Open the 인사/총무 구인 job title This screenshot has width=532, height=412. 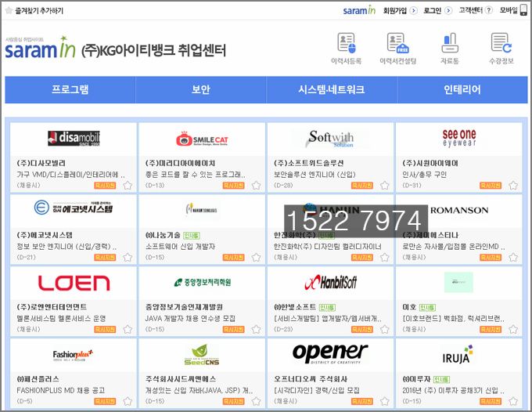click(x=425, y=175)
